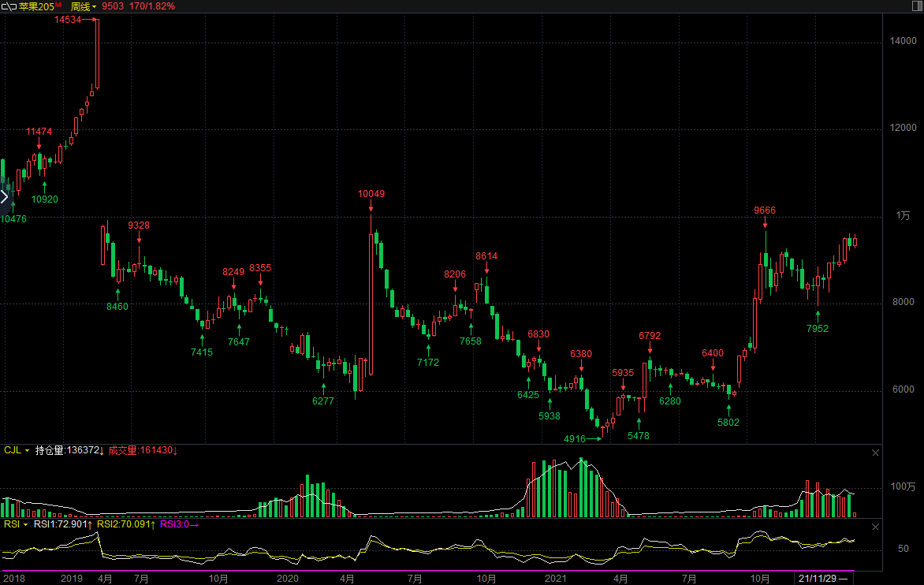Click the red M marker after 苹果205

click(58, 5)
